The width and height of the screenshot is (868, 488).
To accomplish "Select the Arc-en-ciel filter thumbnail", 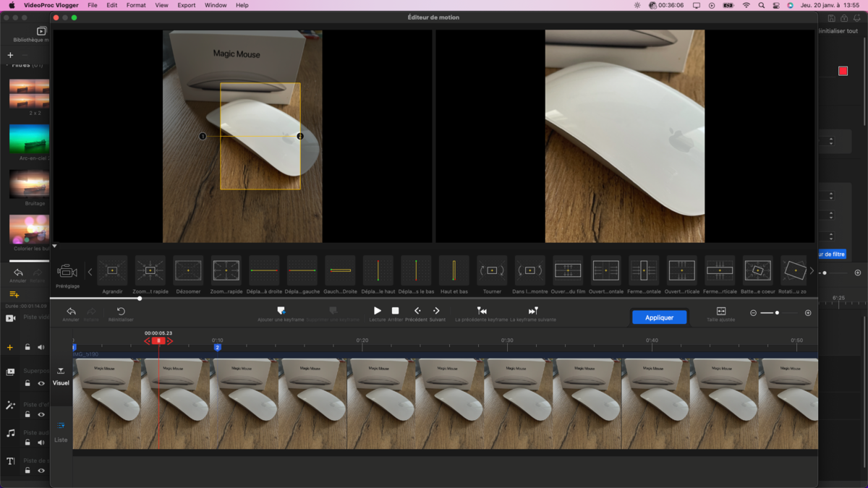I will coord(30,139).
